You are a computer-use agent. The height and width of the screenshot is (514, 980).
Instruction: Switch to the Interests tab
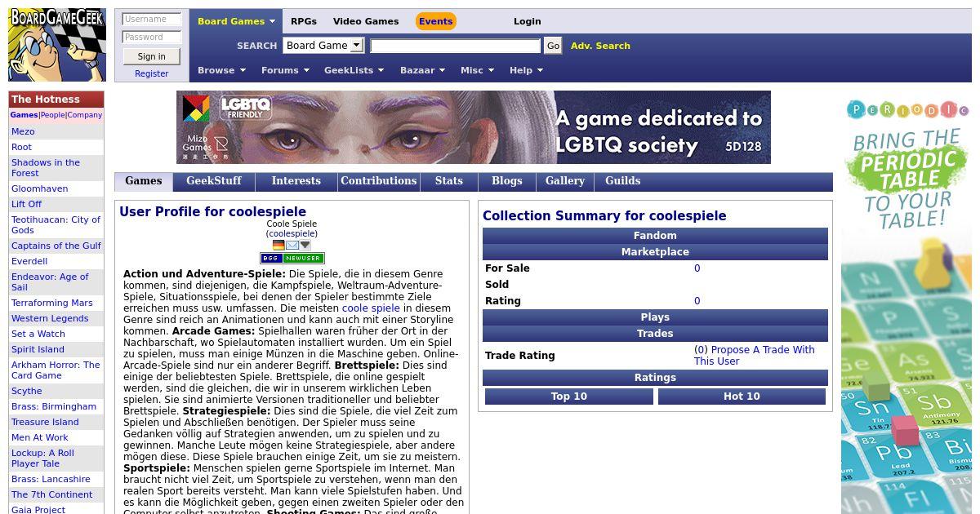[296, 181]
